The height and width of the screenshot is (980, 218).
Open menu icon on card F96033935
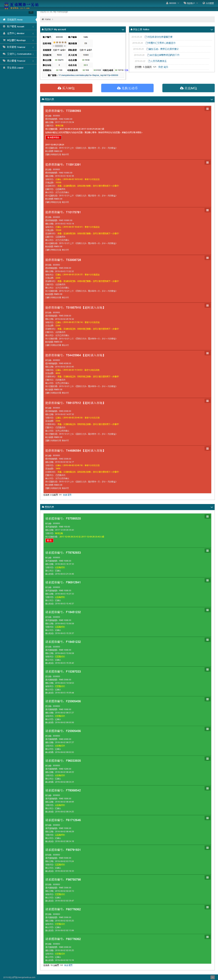pos(207,759)
